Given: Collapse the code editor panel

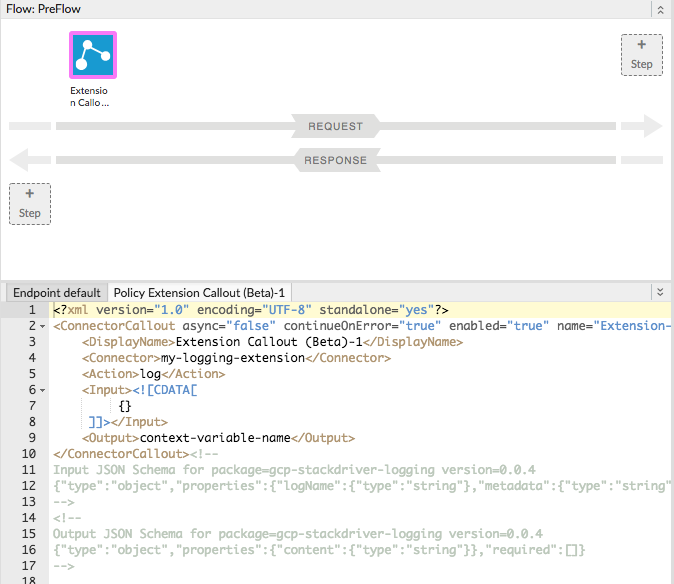Looking at the screenshot, I should (659, 292).
